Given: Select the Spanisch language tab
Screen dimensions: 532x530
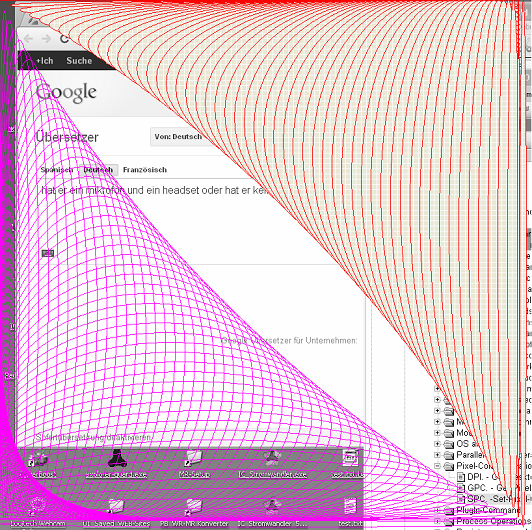Looking at the screenshot, I should pos(57,170).
